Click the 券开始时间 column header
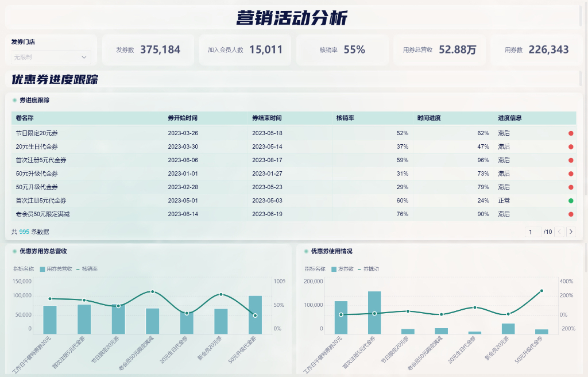This screenshot has height=377, width=588. point(183,118)
